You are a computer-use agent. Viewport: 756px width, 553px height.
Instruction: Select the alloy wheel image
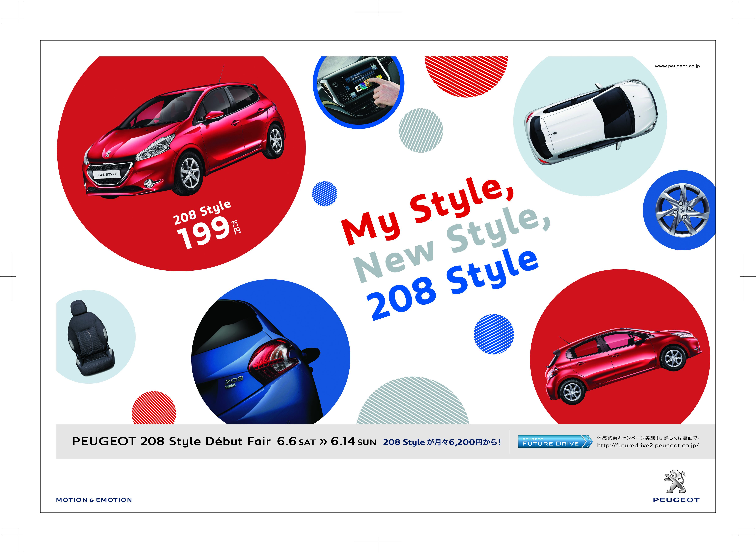point(682,210)
